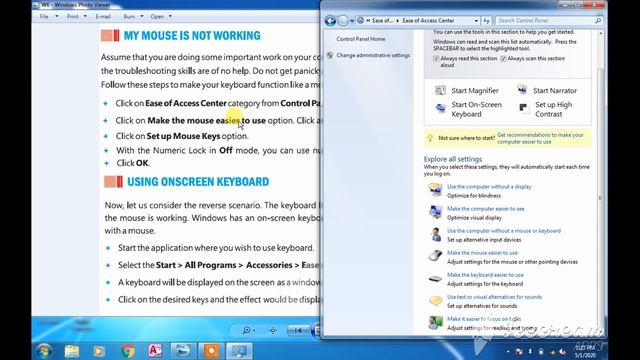Viewport: 640px width, 360px height.
Task: Click the icon for computer without a display
Action: 435,190
